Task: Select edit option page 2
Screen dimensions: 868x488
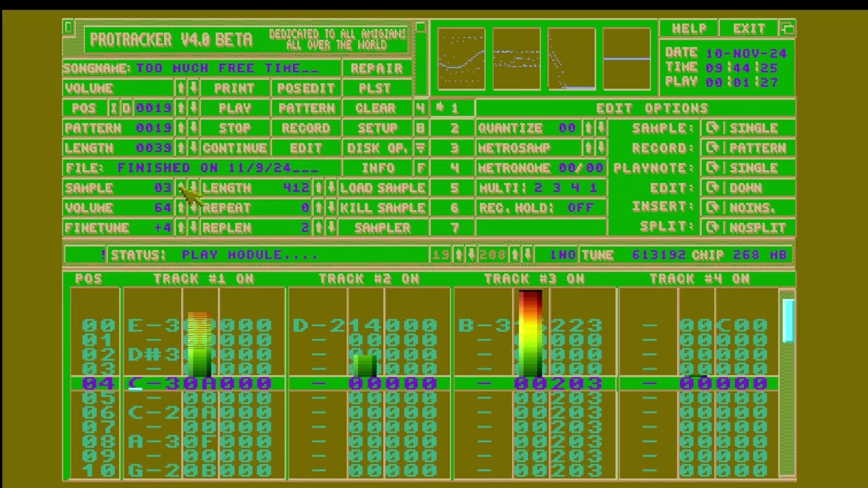Action: [x=452, y=128]
